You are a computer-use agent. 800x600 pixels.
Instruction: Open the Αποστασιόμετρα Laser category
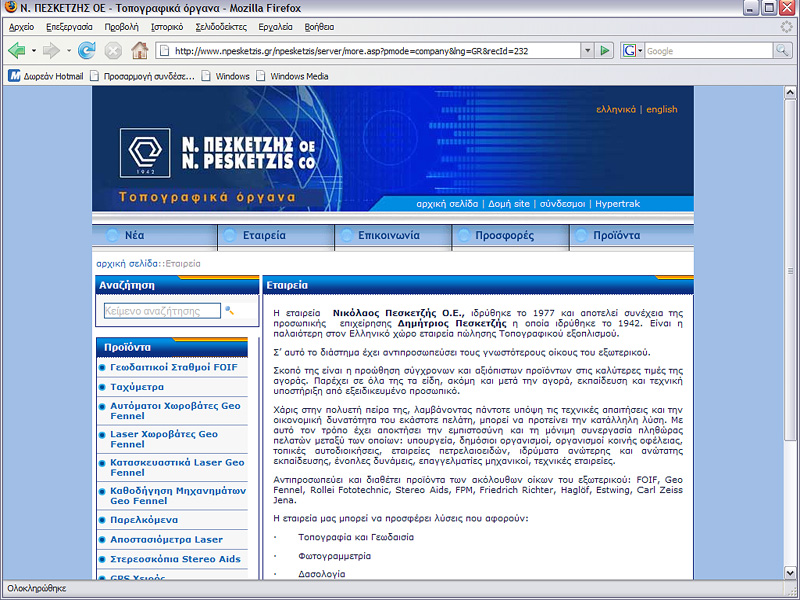coord(167,539)
